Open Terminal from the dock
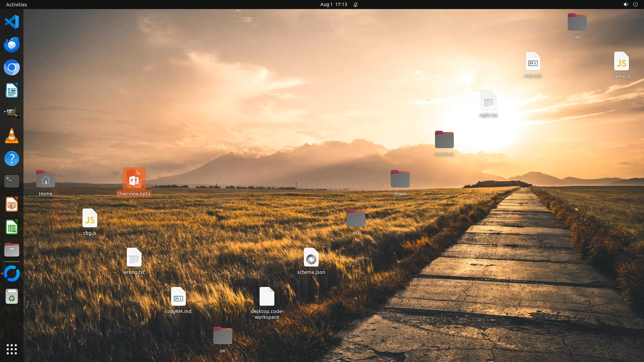 click(x=12, y=181)
